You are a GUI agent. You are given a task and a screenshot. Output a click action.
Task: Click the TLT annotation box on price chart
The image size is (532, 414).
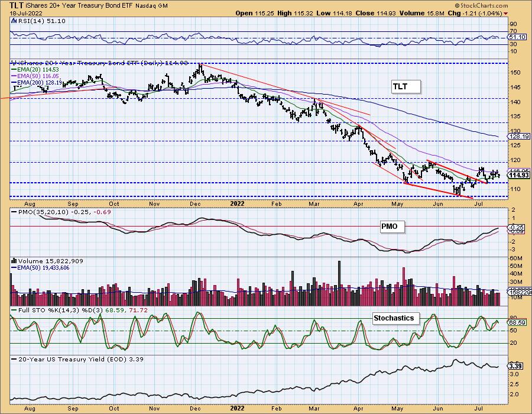(406, 87)
